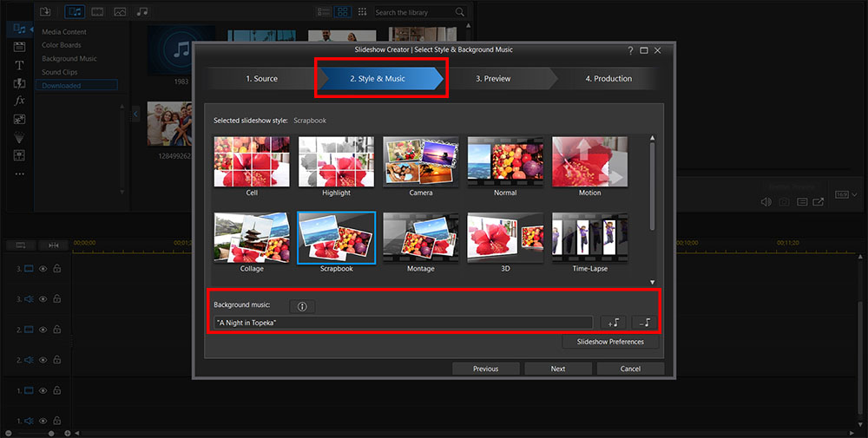The height and width of the screenshot is (438, 868).
Task: Zoom out timeline with minus icon
Action: pyautogui.click(x=7, y=433)
